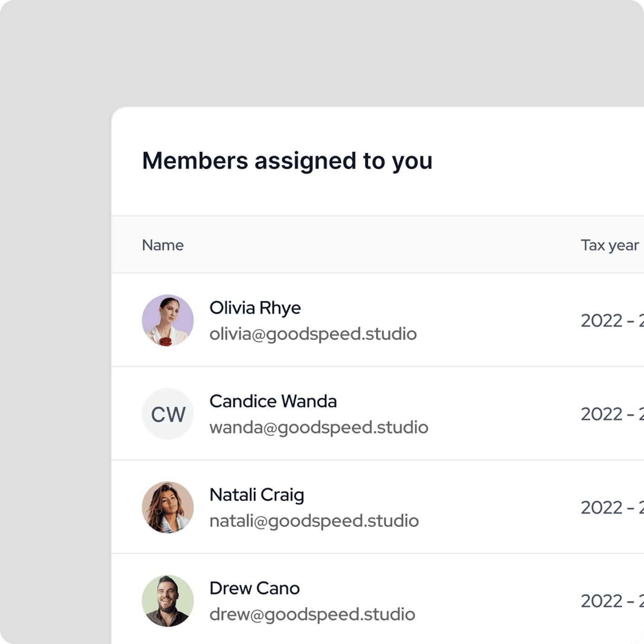644x644 pixels.
Task: Click the Members assigned to you heading
Action: click(x=287, y=161)
